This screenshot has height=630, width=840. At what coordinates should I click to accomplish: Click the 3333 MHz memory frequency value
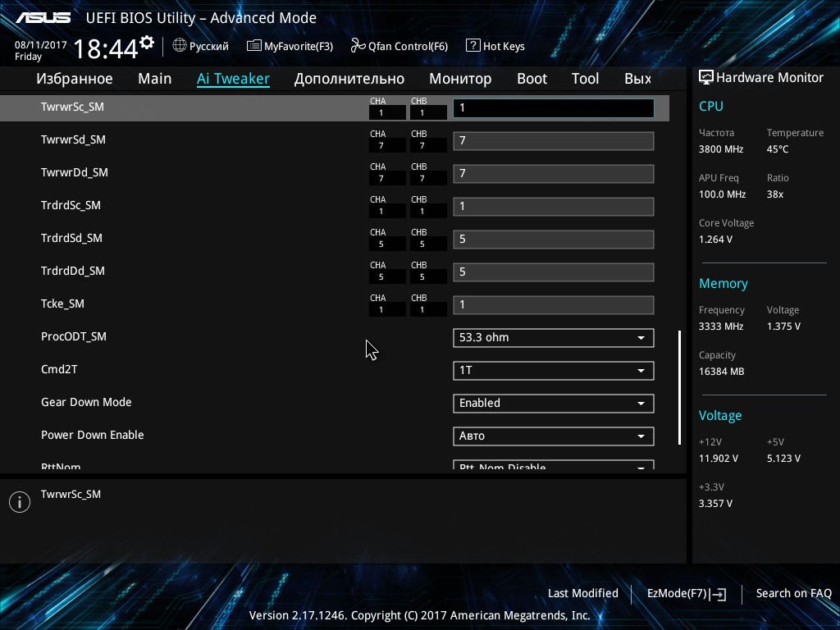[721, 326]
